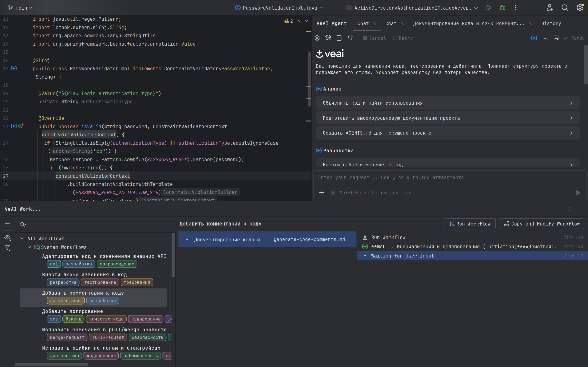Start debugging with the bug icon
Image resolution: width=588 pixels, height=367 pixels.
502,8
